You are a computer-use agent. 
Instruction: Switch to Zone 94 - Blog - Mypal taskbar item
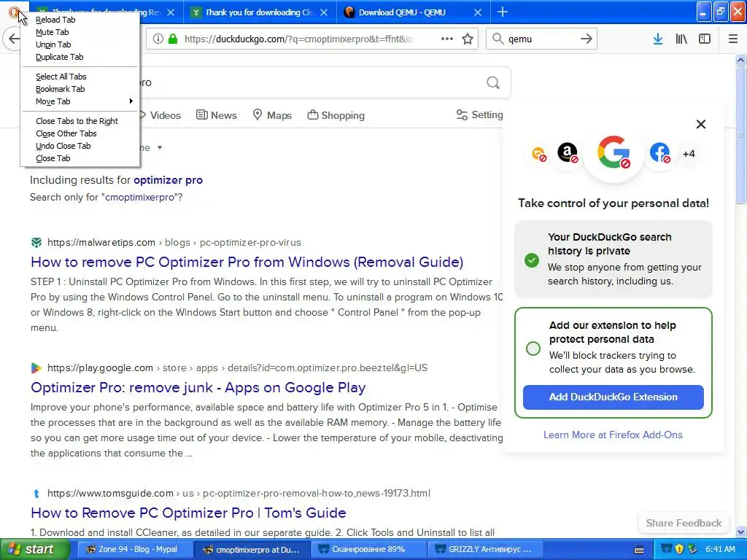pos(134,550)
